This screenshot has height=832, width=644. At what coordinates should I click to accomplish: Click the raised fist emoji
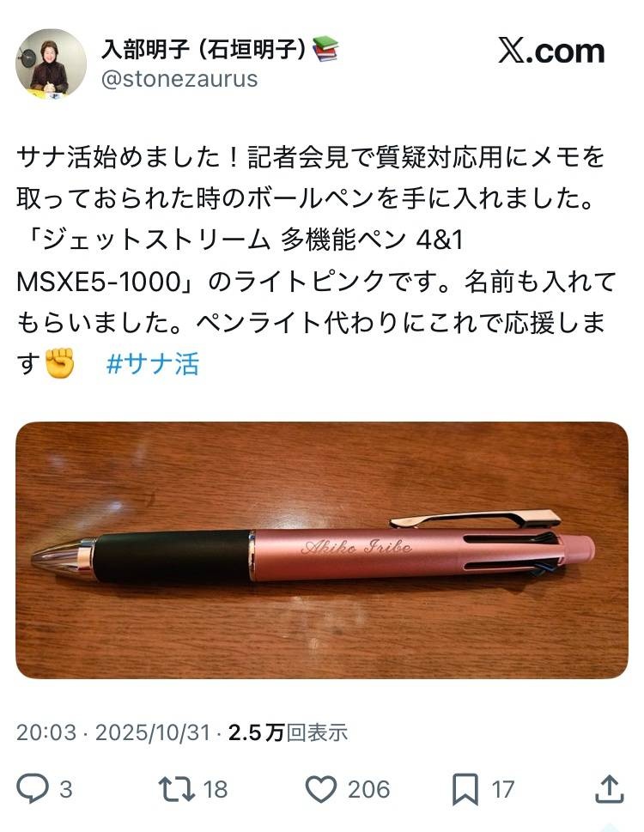click(x=59, y=363)
